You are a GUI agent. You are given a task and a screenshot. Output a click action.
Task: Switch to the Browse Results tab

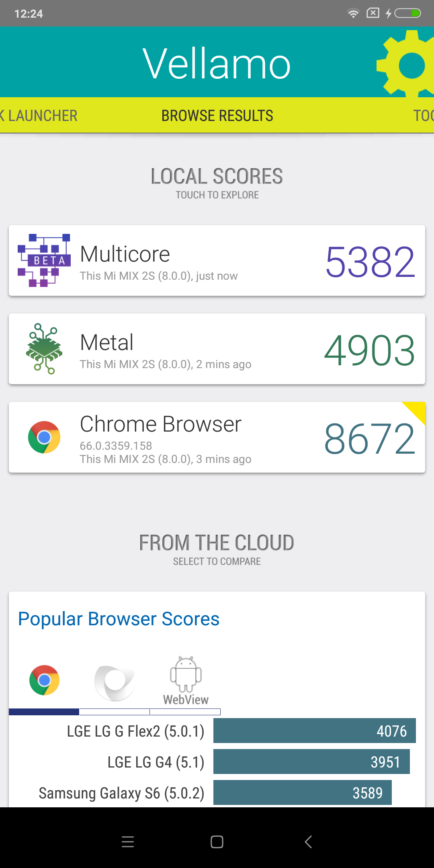pyautogui.click(x=217, y=116)
